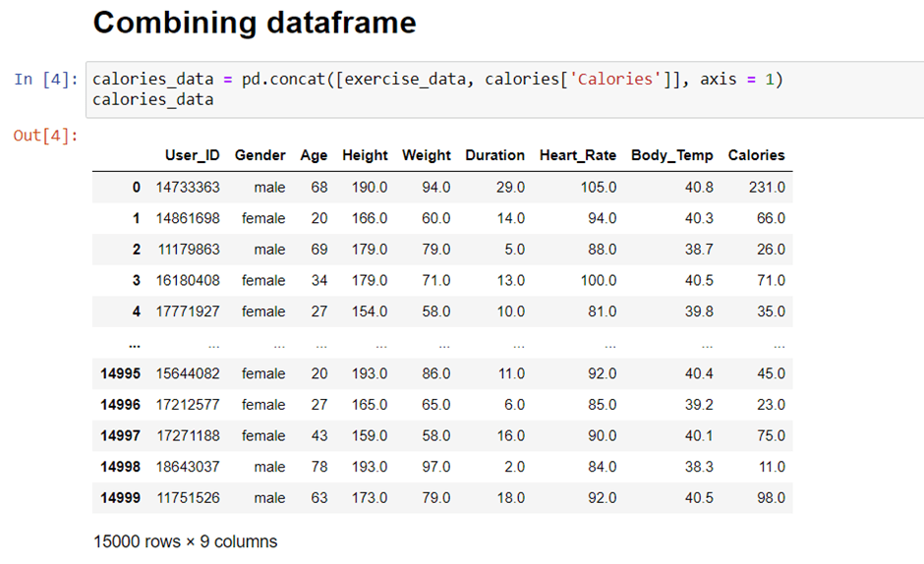The width and height of the screenshot is (924, 564).
Task: Click the Gender column header
Action: pyautogui.click(x=260, y=155)
